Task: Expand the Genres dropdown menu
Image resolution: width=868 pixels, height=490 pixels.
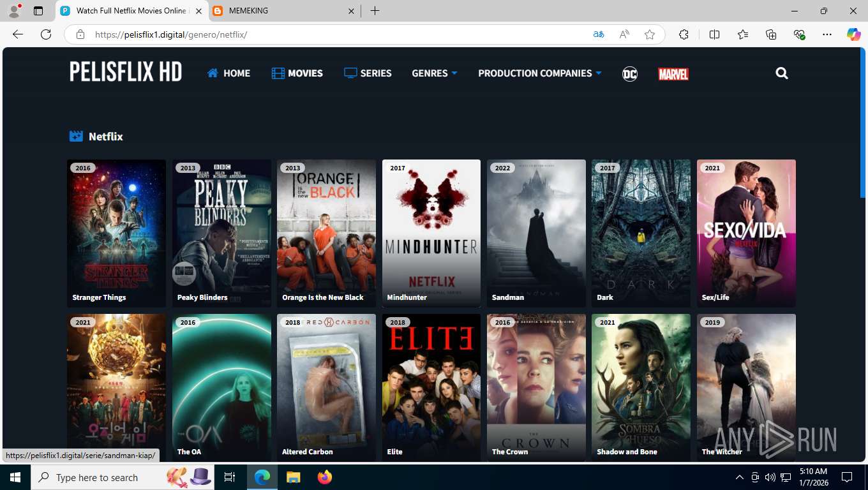Action: (435, 73)
